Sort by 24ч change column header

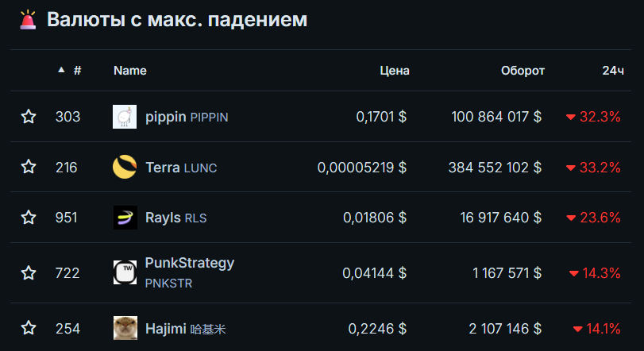(x=612, y=71)
